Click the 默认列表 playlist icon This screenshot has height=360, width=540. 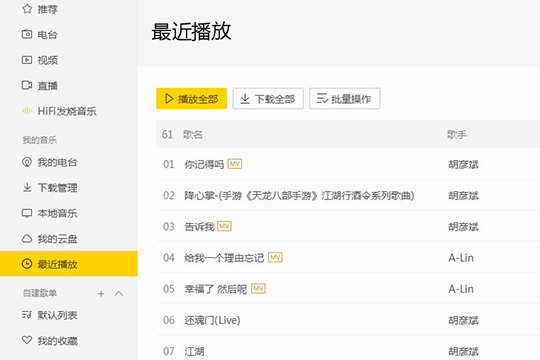click(x=27, y=315)
